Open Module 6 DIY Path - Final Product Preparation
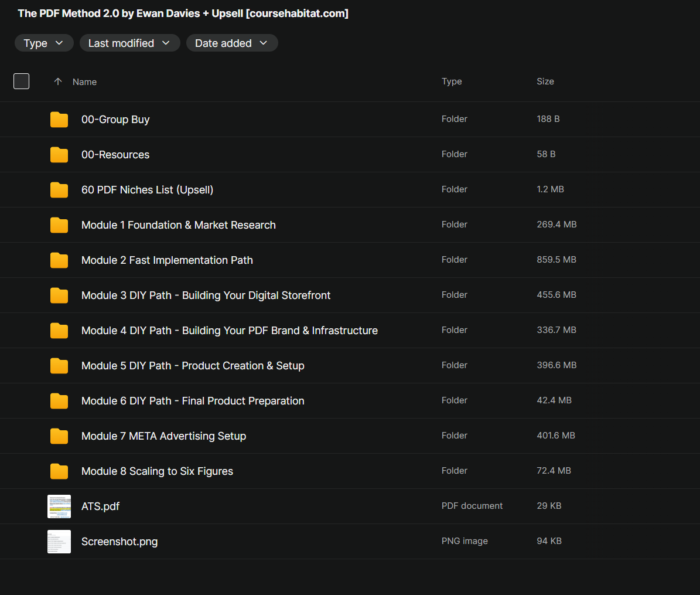Screen dimensions: 700x595 pyautogui.click(x=193, y=400)
